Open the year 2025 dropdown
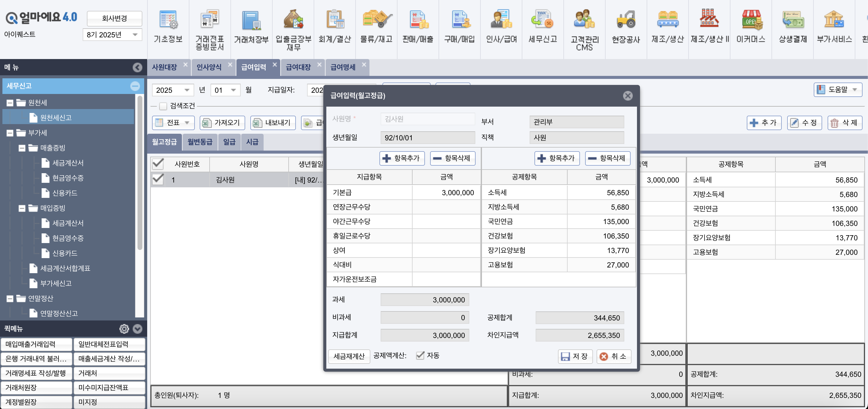868x409 pixels. click(186, 90)
